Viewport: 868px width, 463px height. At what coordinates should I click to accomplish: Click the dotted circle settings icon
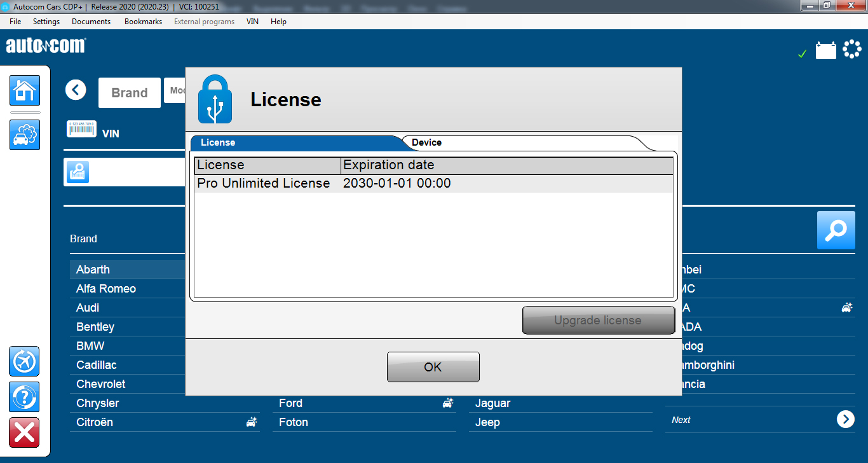852,49
